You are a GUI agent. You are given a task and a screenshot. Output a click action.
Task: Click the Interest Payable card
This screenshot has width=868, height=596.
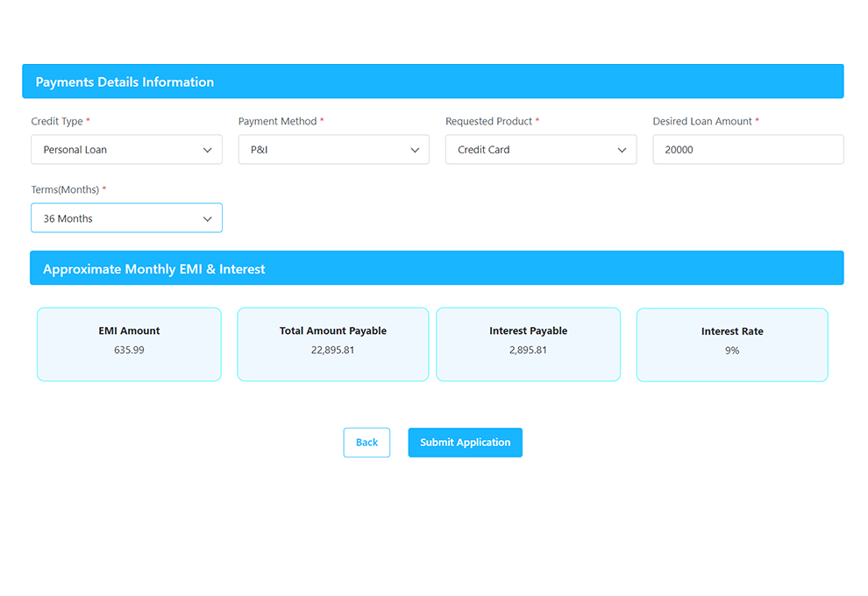pyautogui.click(x=528, y=344)
